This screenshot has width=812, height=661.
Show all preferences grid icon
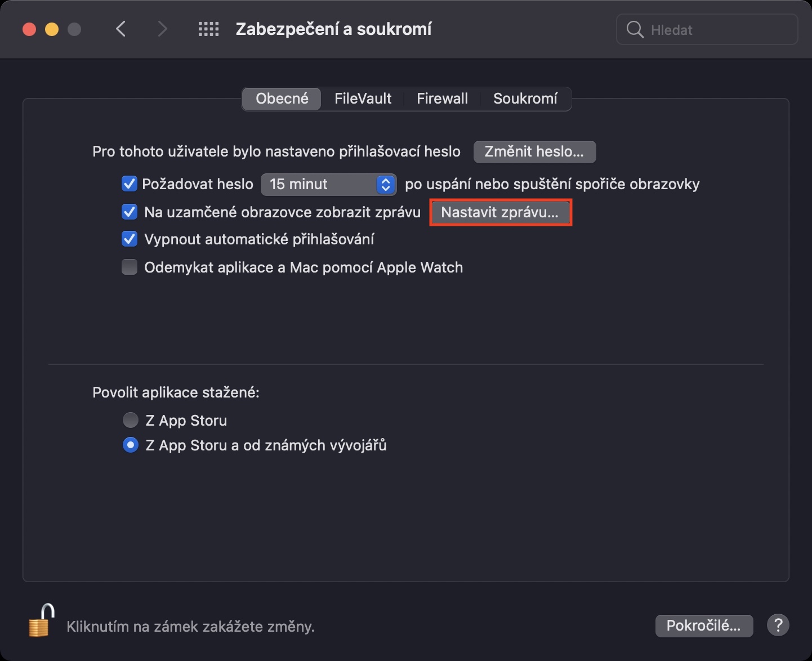[x=208, y=29]
